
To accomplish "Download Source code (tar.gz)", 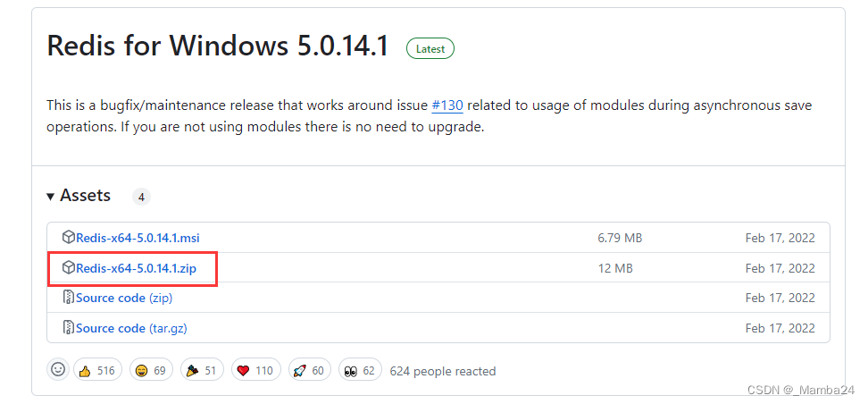I will tap(131, 328).
